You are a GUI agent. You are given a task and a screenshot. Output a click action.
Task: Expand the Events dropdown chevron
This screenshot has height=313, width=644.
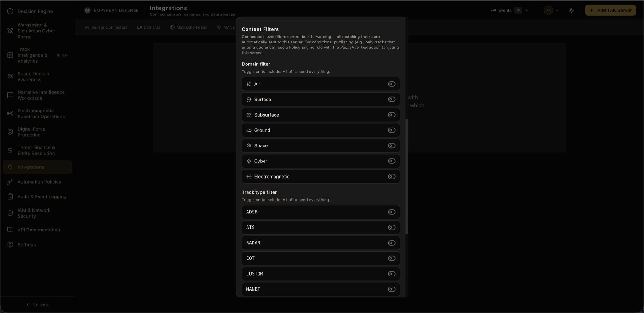pyautogui.click(x=527, y=10)
